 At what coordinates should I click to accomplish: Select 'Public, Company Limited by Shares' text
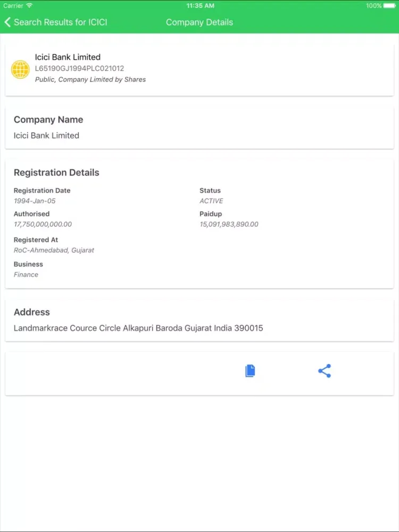click(x=90, y=79)
